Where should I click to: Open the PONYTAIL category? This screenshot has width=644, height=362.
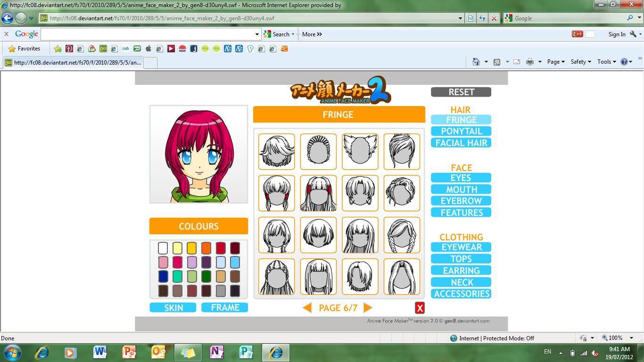[461, 132]
